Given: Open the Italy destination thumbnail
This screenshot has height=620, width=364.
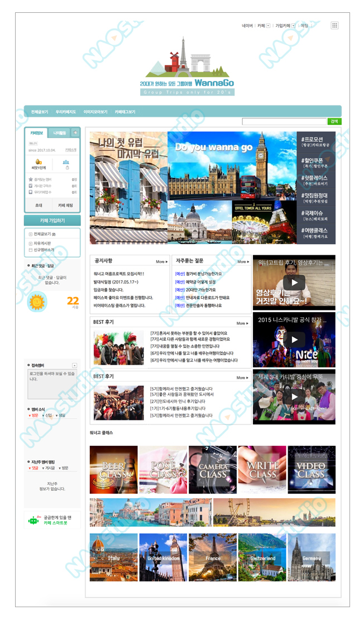Looking at the screenshot, I should coord(114,557).
